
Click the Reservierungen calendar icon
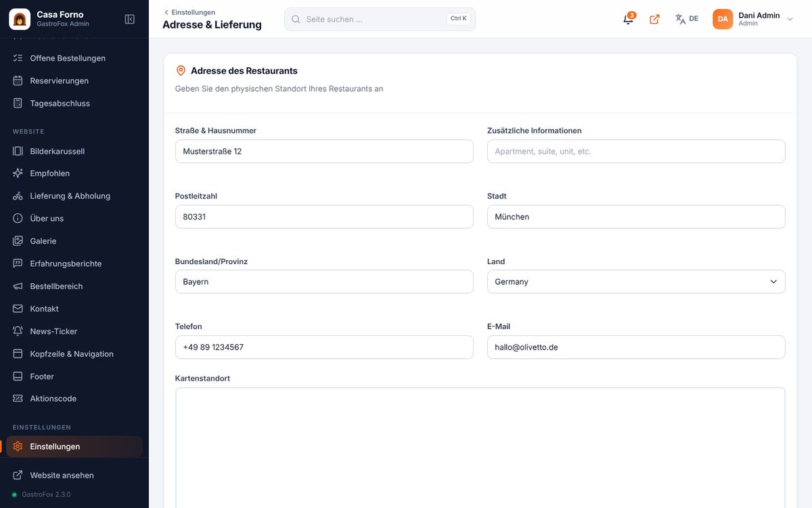click(x=18, y=81)
